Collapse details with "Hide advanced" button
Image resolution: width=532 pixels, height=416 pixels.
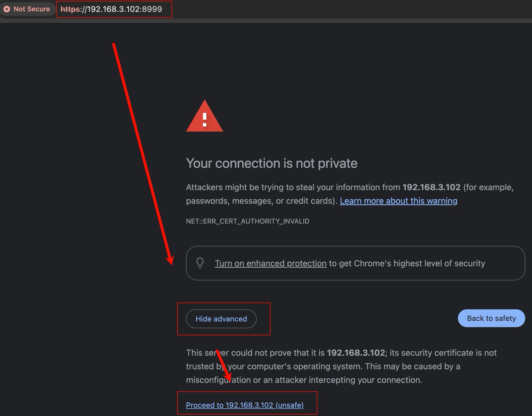(x=221, y=319)
